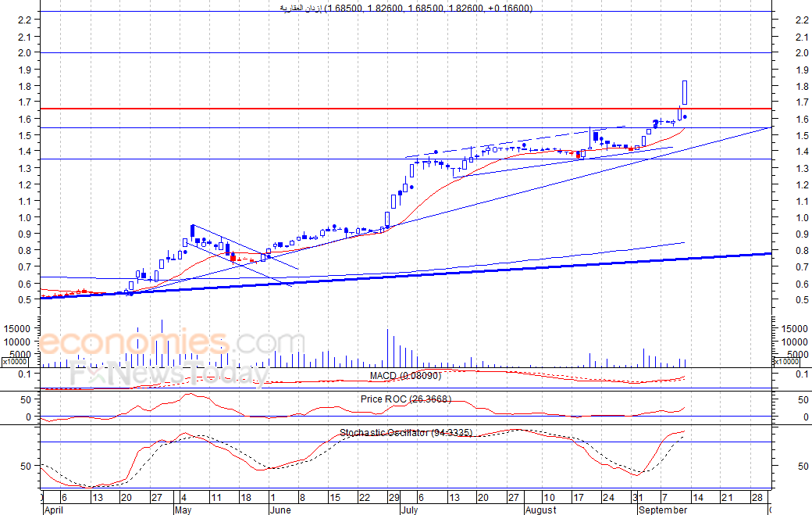This screenshot has height=515, width=812.
Task: Click the 0.5 value on left price axis
Action: (x=25, y=300)
